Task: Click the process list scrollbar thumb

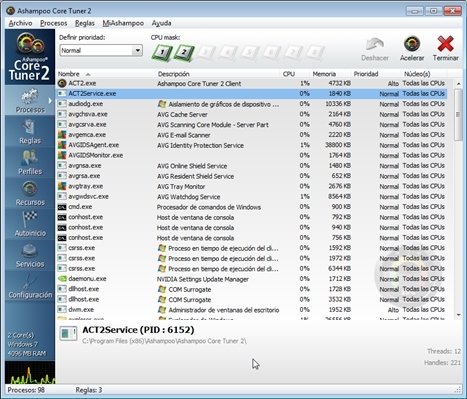Action: pos(458,115)
